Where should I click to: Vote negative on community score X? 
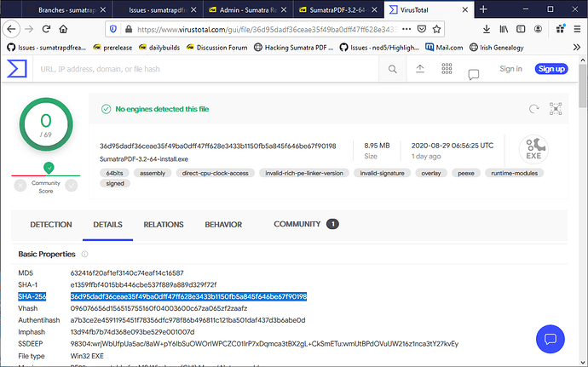point(20,185)
